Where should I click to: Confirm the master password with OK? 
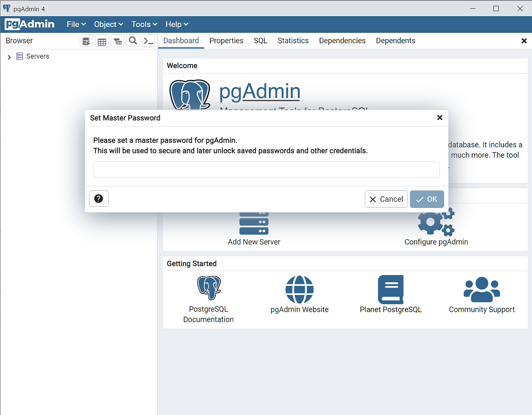pos(427,199)
